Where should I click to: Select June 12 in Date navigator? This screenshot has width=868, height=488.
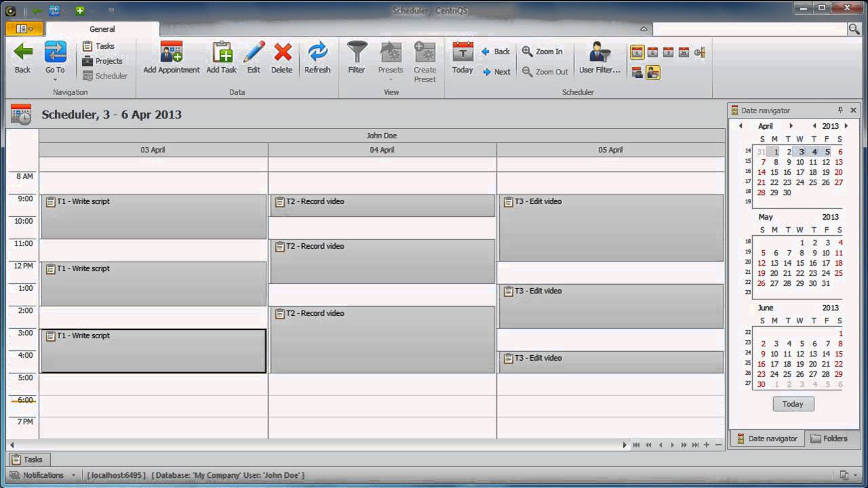(800, 354)
